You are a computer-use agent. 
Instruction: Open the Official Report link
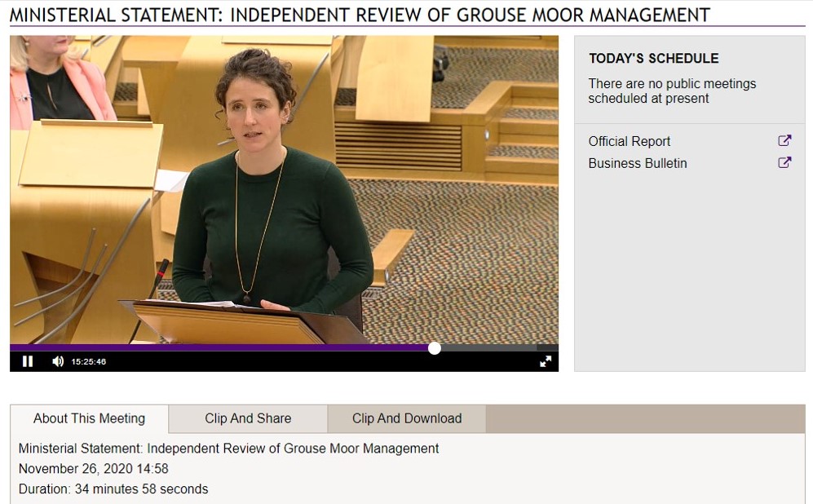629,141
